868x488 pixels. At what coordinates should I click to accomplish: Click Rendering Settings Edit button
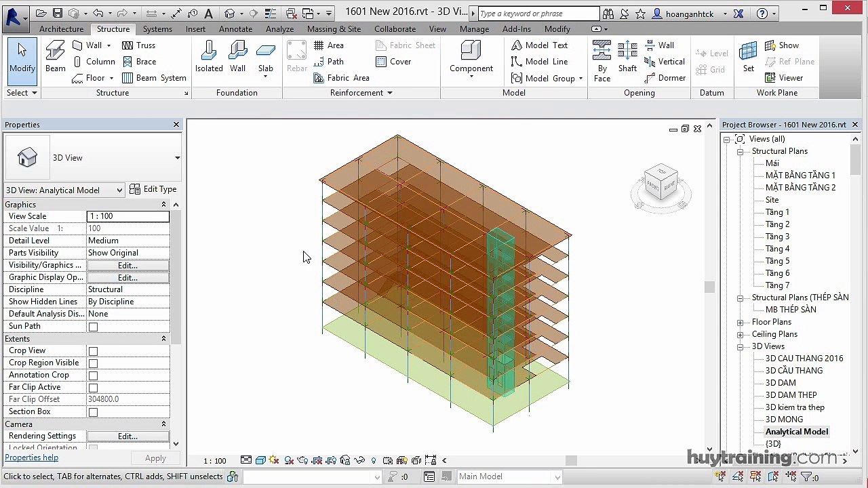click(x=127, y=436)
